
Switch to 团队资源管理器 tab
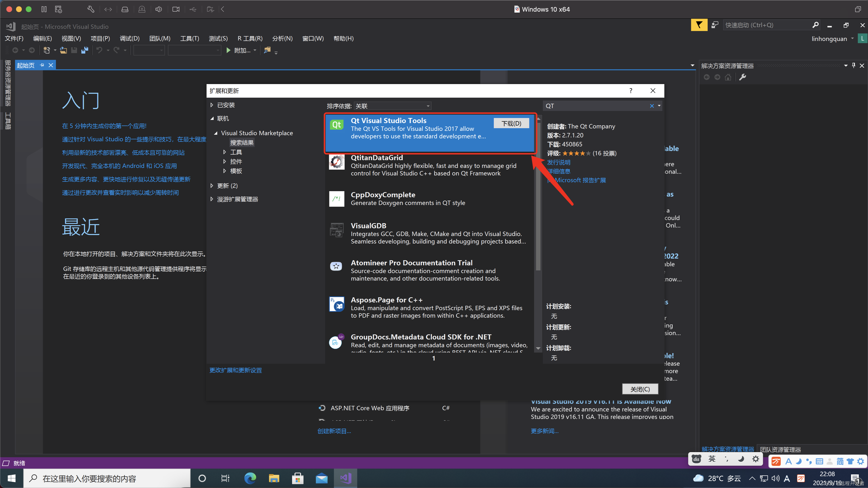[780, 449]
